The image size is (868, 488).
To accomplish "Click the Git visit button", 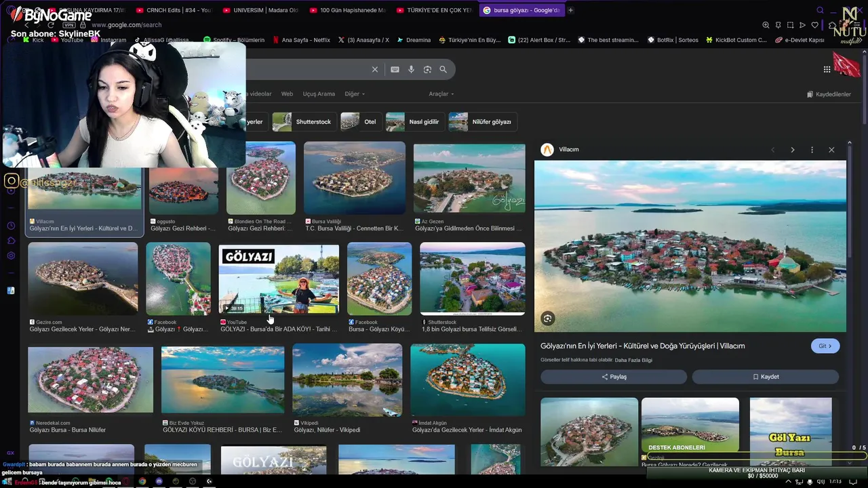I will [x=825, y=346].
